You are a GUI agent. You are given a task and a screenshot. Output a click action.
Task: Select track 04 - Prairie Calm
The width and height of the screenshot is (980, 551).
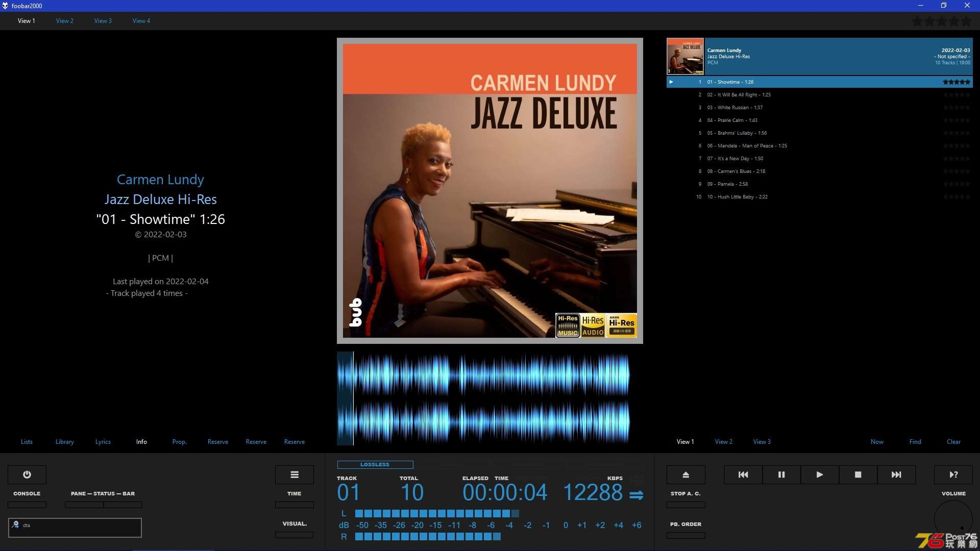[820, 120]
